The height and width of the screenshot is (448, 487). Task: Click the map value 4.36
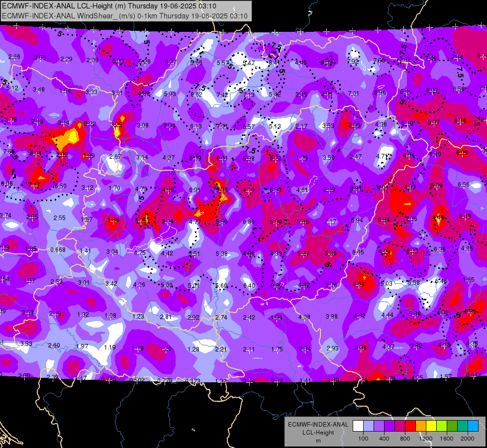point(381,124)
